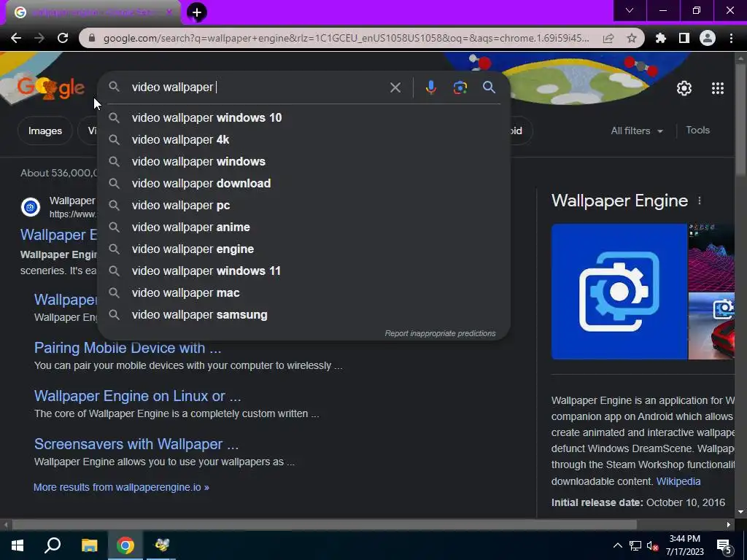Clear the search box text
The height and width of the screenshot is (560, 747).
[395, 87]
